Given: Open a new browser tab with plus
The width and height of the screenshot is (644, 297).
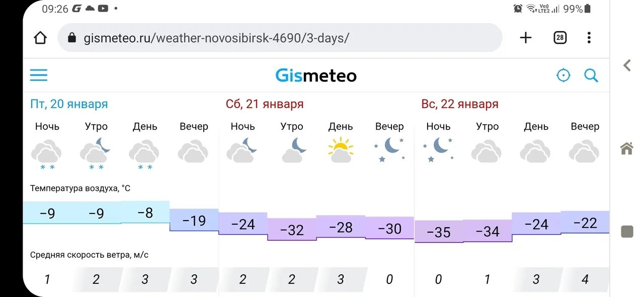Looking at the screenshot, I should point(526,38).
